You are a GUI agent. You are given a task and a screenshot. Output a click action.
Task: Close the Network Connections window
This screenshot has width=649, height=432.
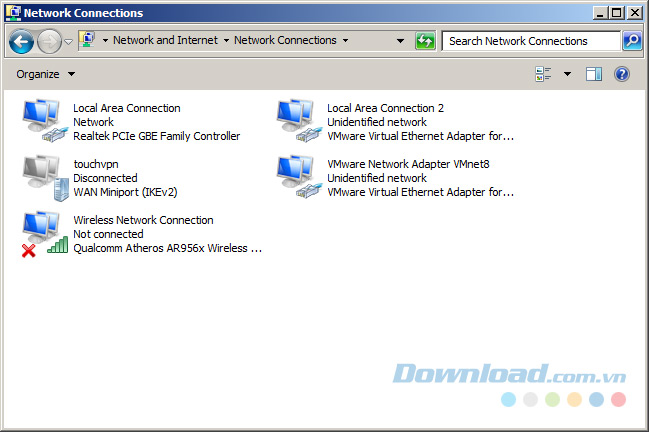click(x=635, y=13)
